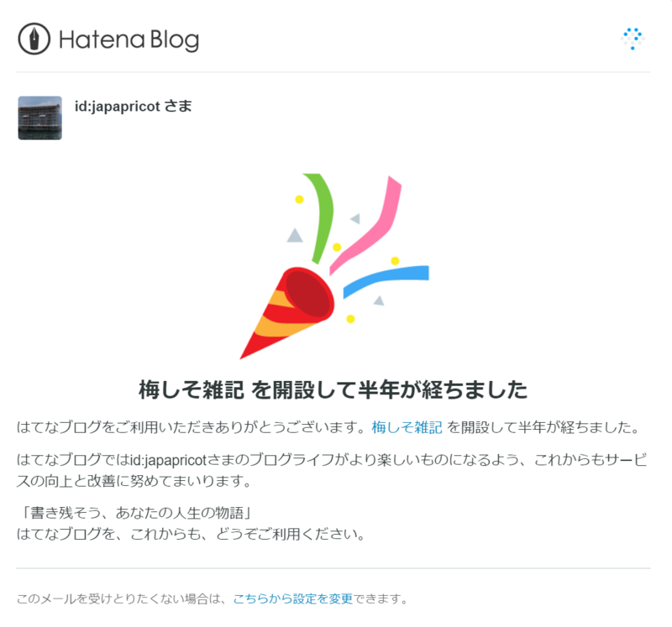Click the できます。 text ending the footer

coord(381,598)
